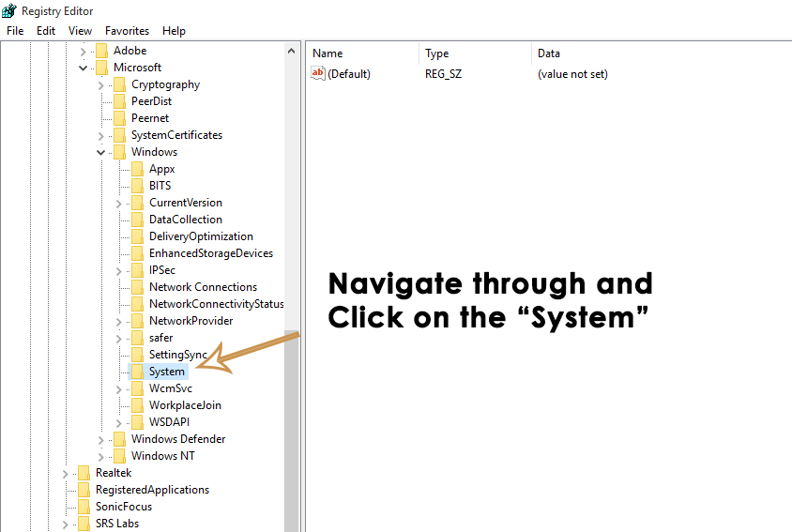The width and height of the screenshot is (792, 532).
Task: Expand the Realtek key
Action: [x=65, y=474]
